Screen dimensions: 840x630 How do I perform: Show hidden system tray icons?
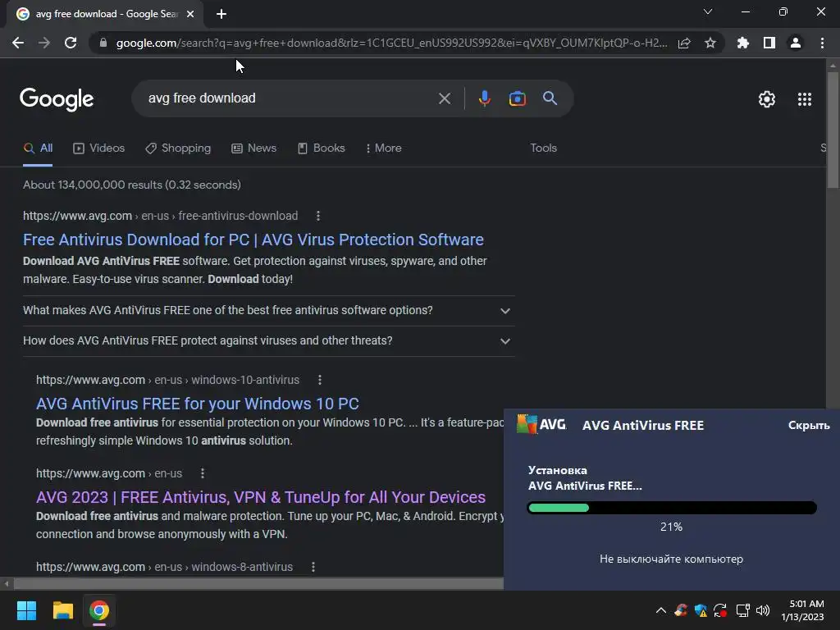click(661, 610)
